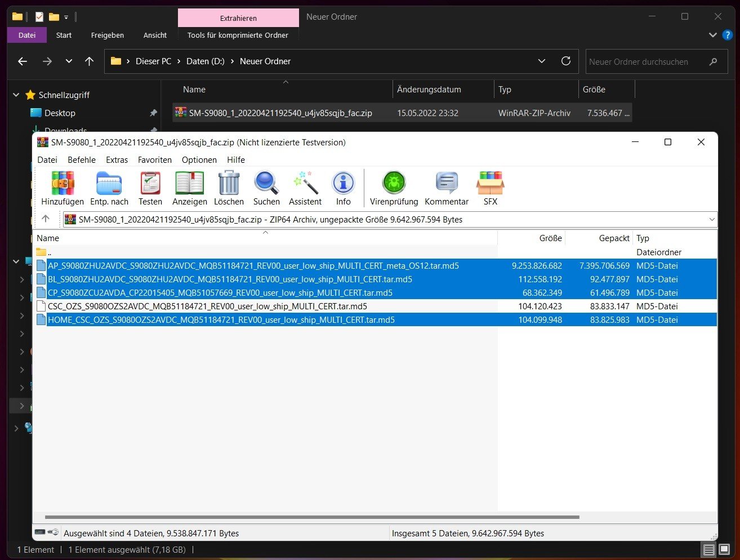Open the Extras menu
This screenshot has height=560, width=740.
[117, 160]
